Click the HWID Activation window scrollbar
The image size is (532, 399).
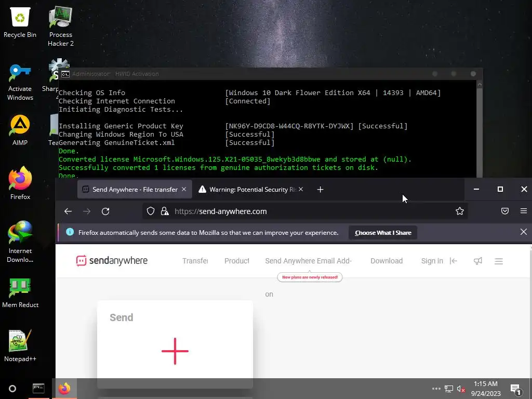pyautogui.click(x=480, y=129)
